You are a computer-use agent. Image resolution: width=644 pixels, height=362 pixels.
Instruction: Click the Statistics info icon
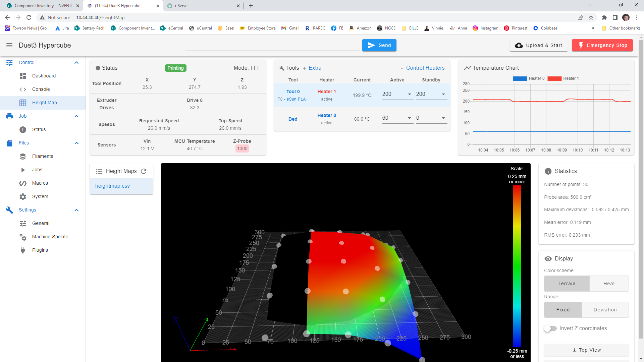[x=548, y=171]
